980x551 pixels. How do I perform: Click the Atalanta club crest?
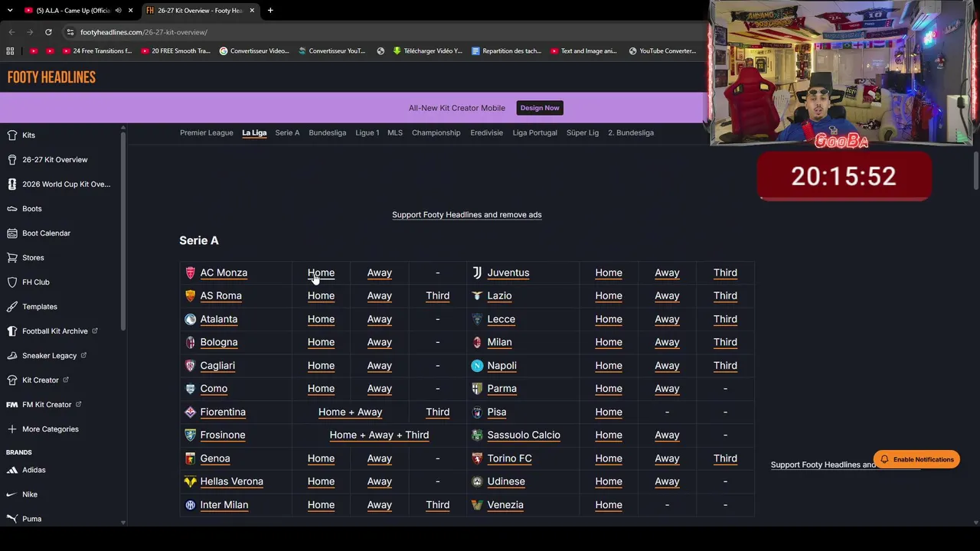[190, 319]
